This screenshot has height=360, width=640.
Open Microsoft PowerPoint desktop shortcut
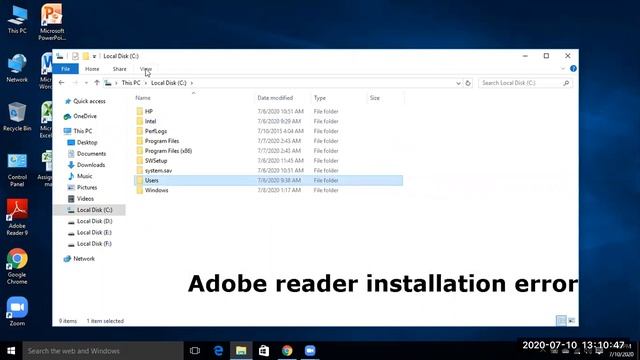(52, 22)
